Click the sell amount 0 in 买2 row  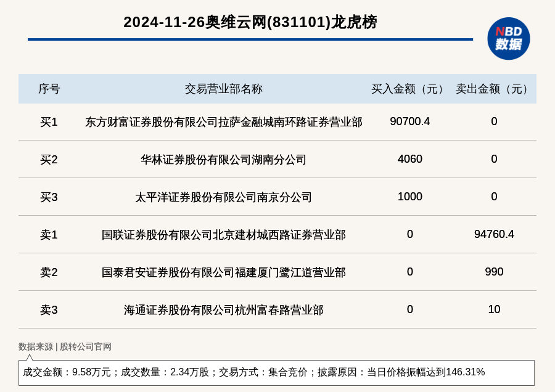tap(494, 159)
